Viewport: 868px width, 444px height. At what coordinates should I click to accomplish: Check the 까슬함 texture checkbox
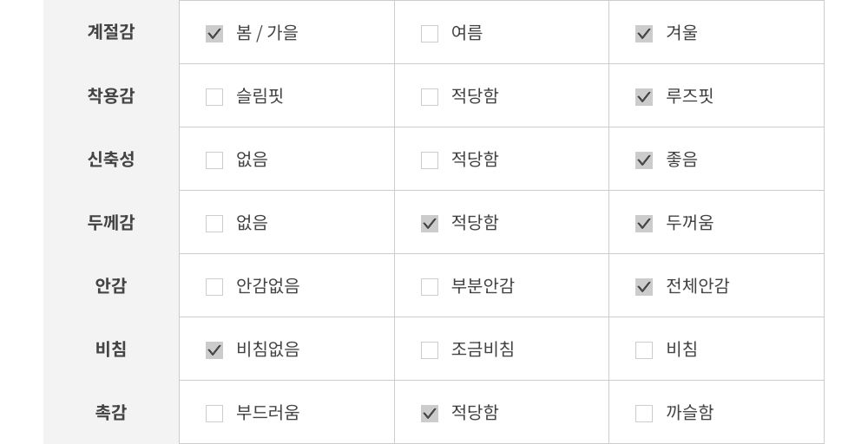[x=644, y=414]
